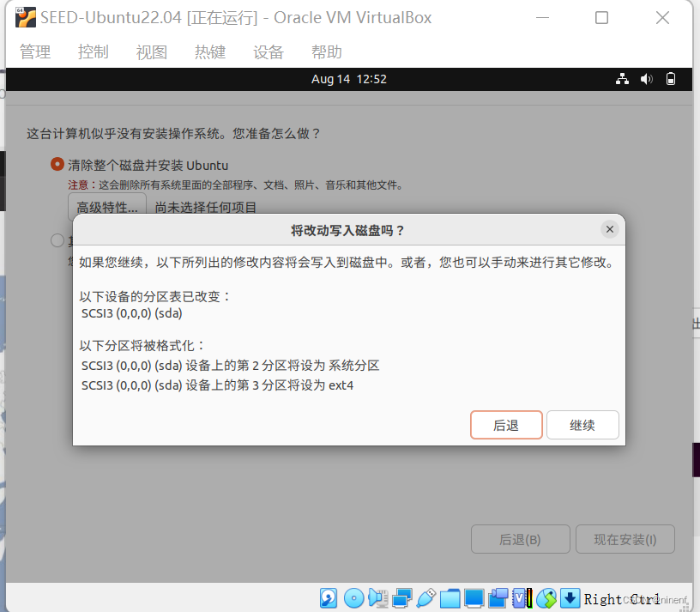This screenshot has width=700, height=612.
Task: Open the 帮助 menu
Action: pos(327,52)
